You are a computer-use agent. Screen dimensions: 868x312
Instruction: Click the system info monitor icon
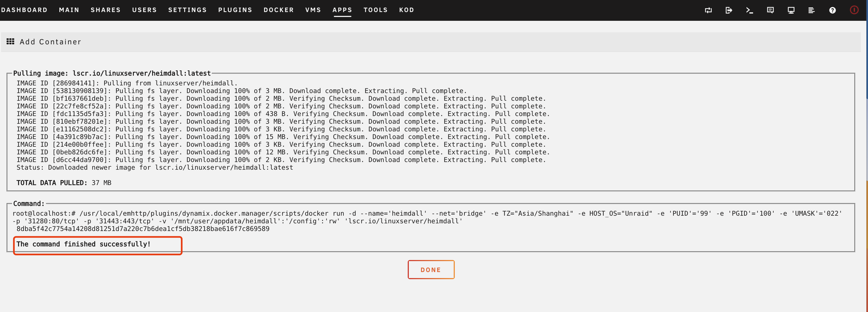pyautogui.click(x=791, y=10)
